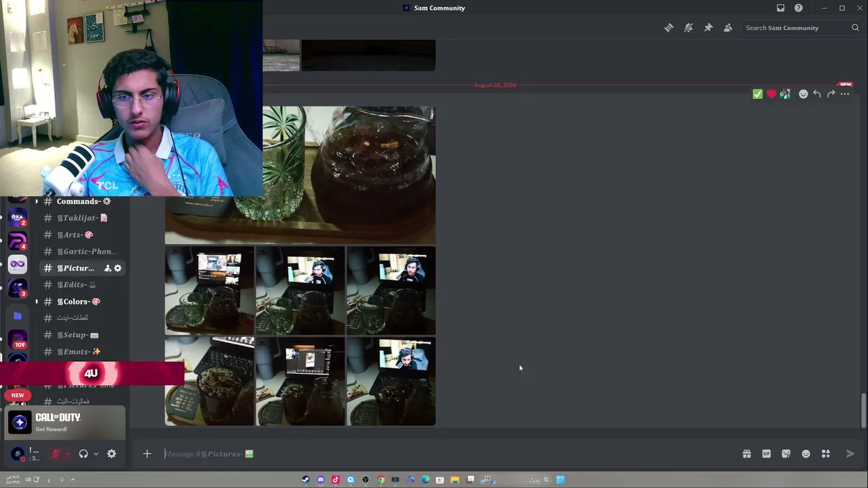Open Google Chrome from the taskbar
Image resolution: width=868 pixels, height=488 pixels.
click(380, 480)
